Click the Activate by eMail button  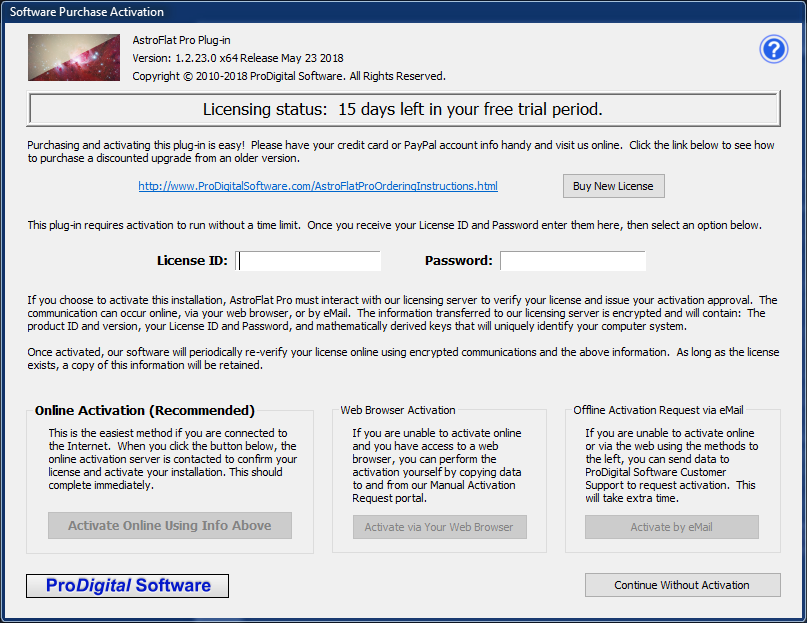point(672,527)
